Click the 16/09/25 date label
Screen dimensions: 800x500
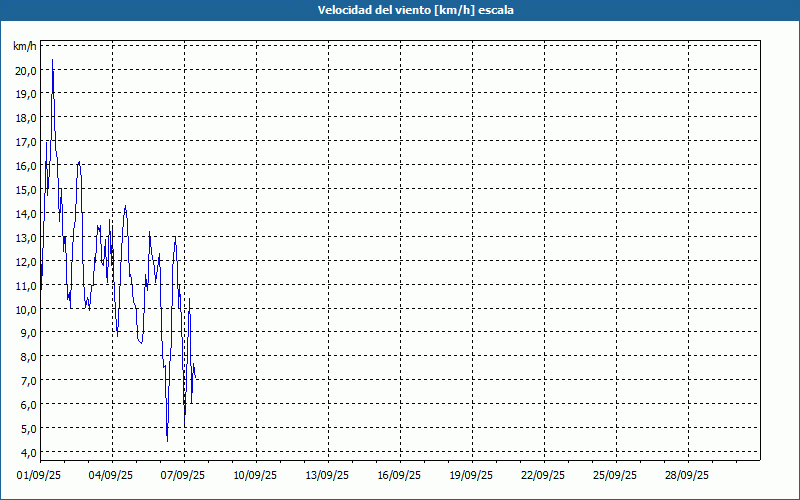[x=399, y=475]
